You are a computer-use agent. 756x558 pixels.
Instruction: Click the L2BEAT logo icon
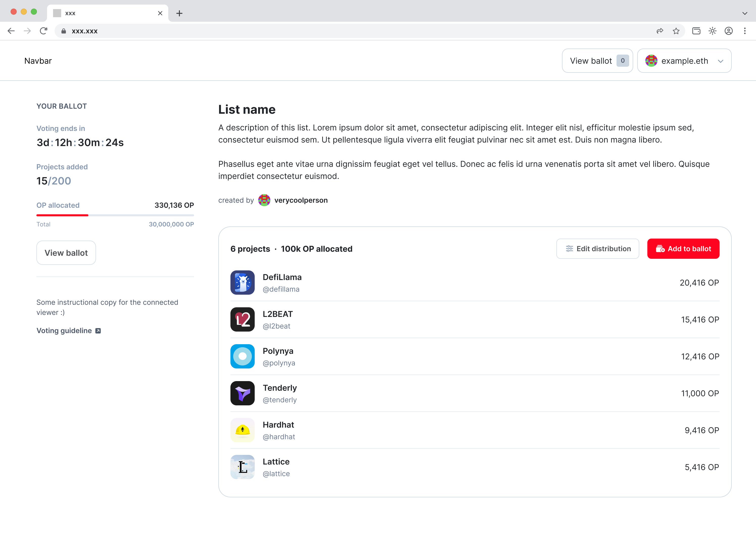pos(242,319)
